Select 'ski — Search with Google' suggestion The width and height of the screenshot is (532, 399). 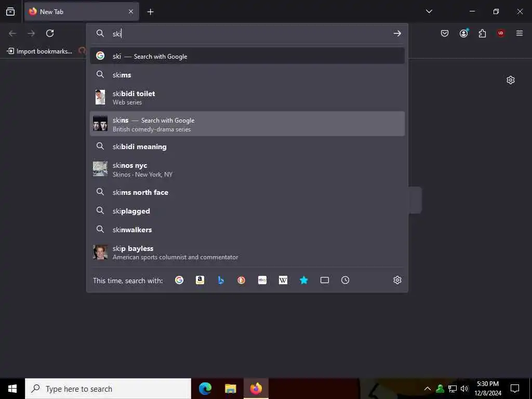[247, 56]
